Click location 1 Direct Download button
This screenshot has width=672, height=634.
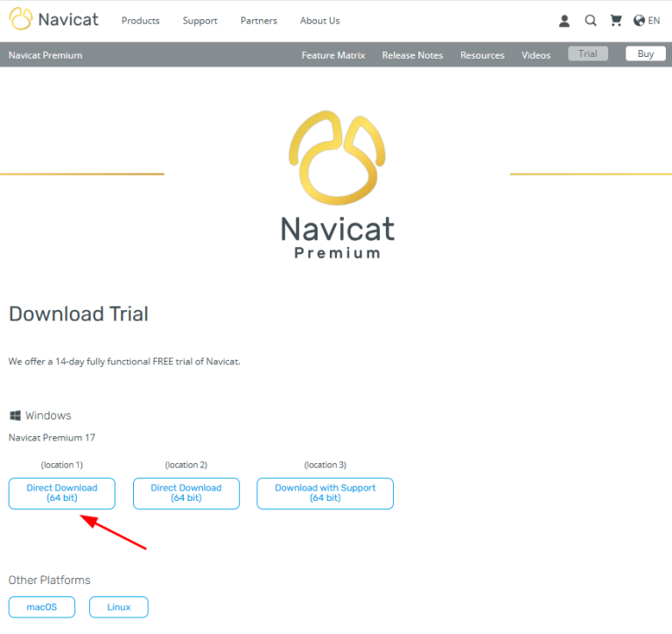click(62, 493)
